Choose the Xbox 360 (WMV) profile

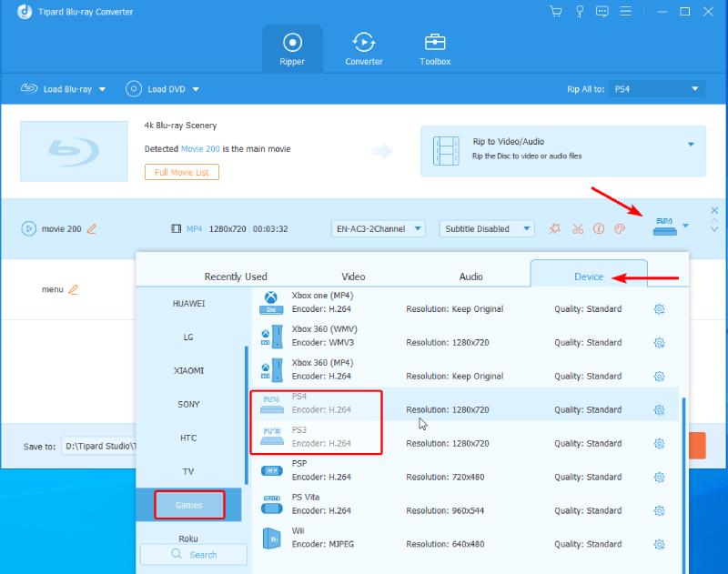pyautogui.click(x=465, y=336)
